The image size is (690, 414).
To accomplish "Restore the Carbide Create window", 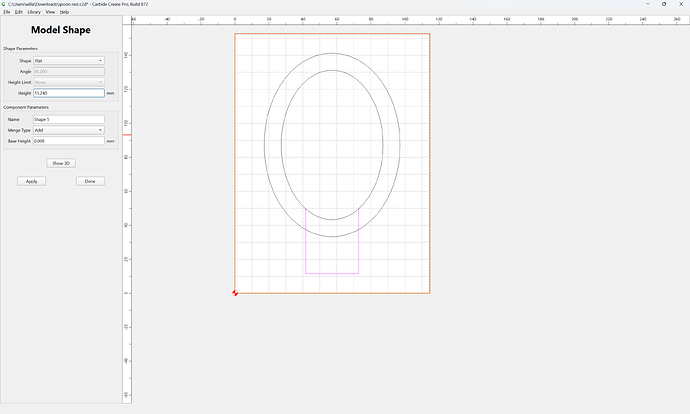I will [664, 4].
